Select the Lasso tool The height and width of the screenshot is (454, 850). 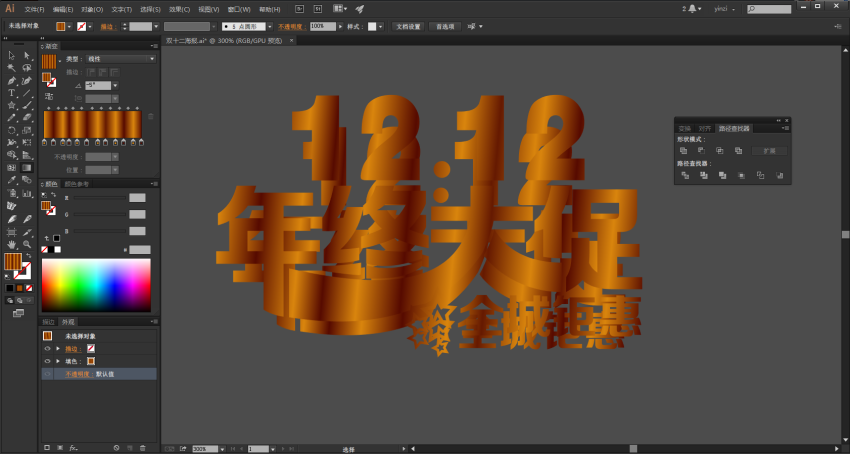click(27, 68)
